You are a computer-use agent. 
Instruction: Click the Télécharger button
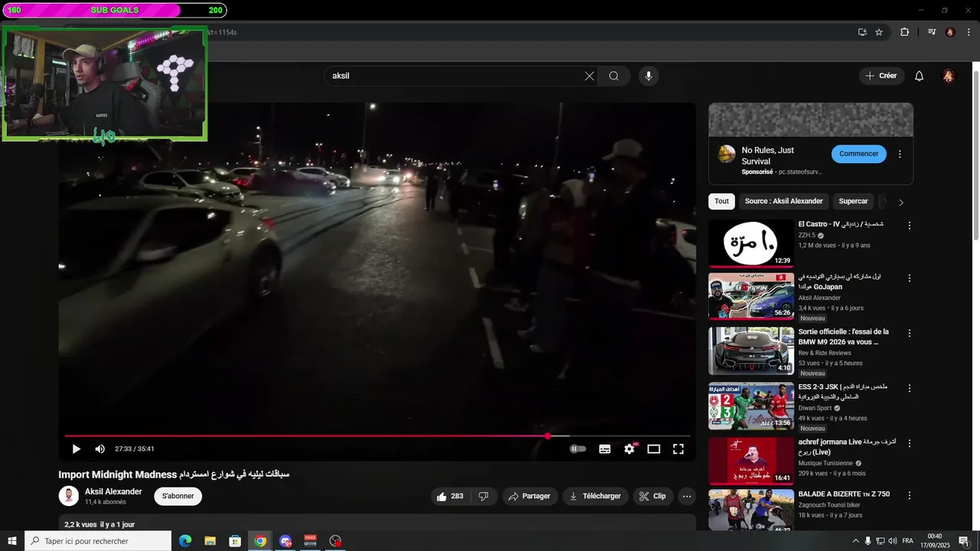tap(596, 496)
